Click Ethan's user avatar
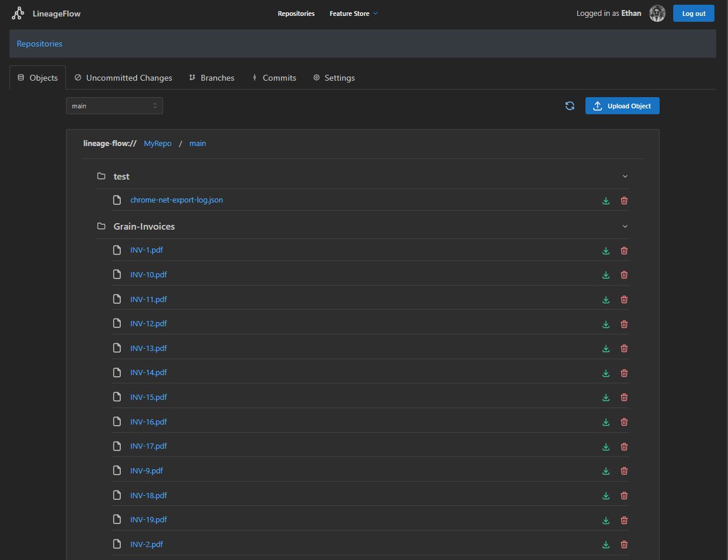This screenshot has height=560, width=728. [657, 14]
